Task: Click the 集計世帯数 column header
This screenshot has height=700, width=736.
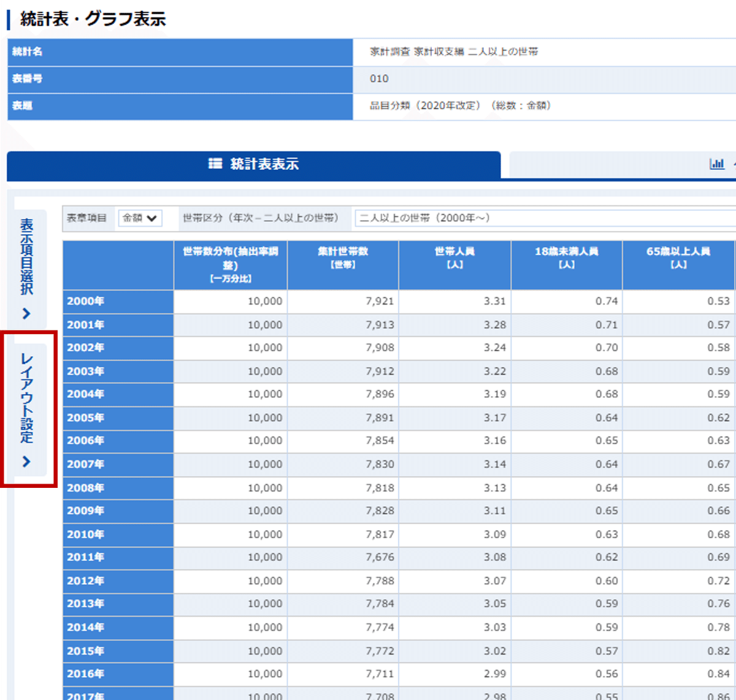Action: 343,265
